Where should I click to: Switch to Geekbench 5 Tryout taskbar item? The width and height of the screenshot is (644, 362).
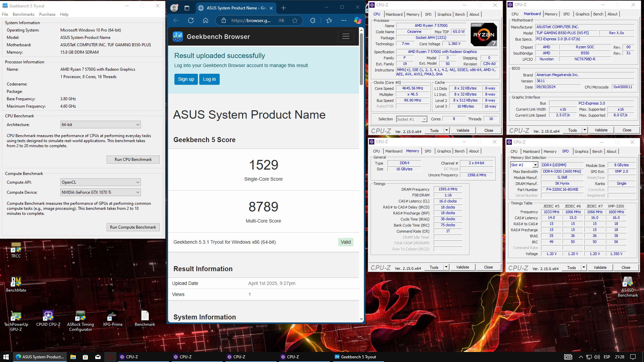(358, 357)
